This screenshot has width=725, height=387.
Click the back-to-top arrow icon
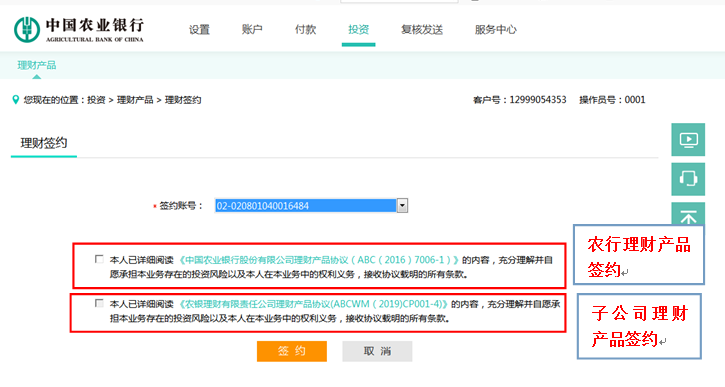point(688,214)
